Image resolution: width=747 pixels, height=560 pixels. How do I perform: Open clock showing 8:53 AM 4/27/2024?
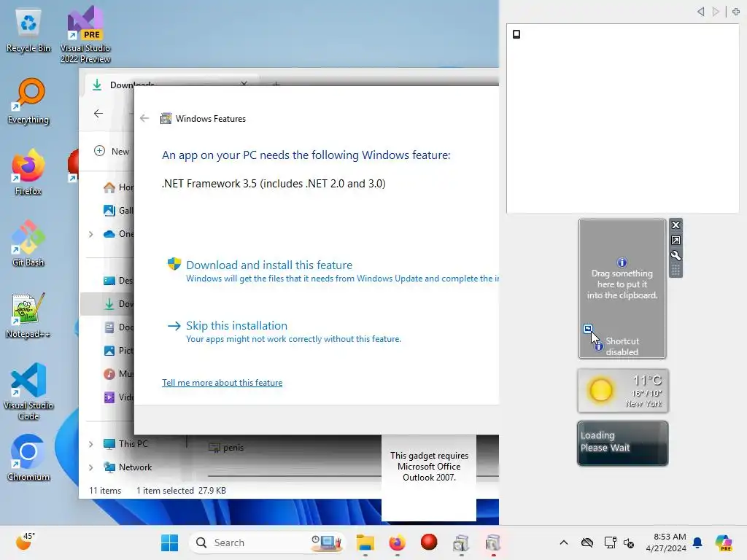click(666, 542)
